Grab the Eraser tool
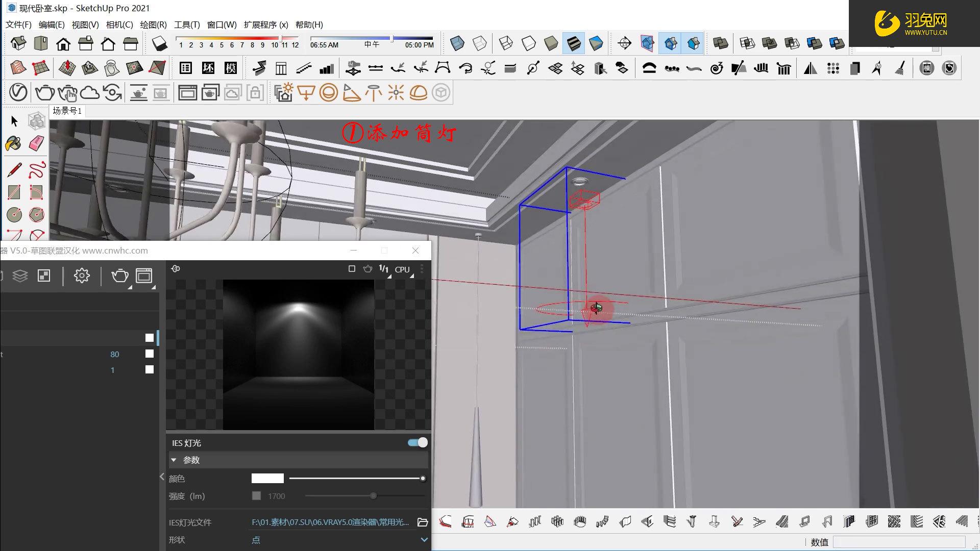 (35, 144)
